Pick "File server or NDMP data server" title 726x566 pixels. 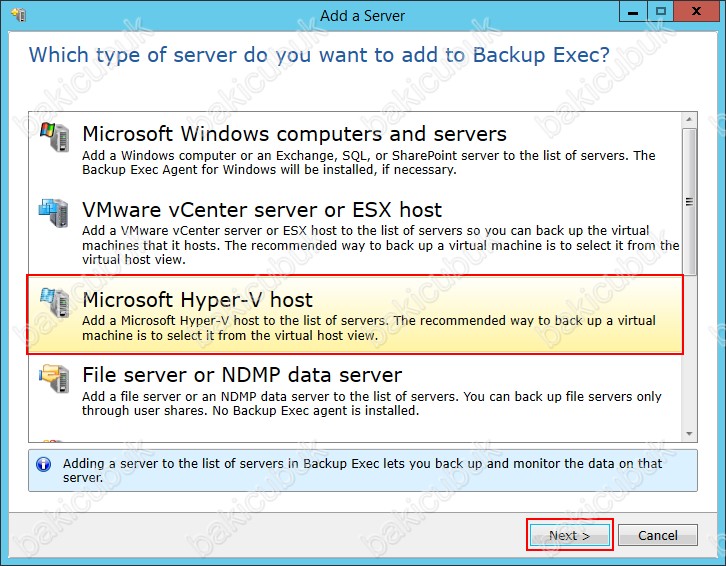(x=241, y=375)
